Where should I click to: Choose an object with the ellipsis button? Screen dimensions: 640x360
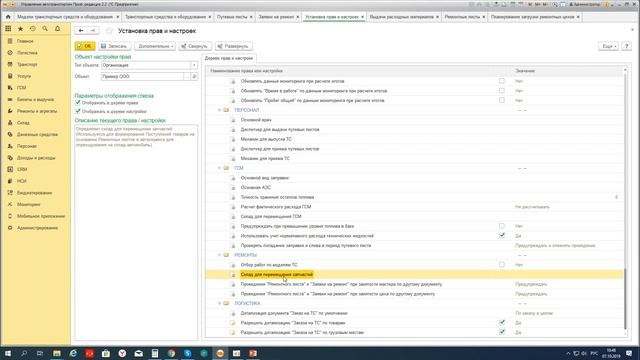point(187,76)
